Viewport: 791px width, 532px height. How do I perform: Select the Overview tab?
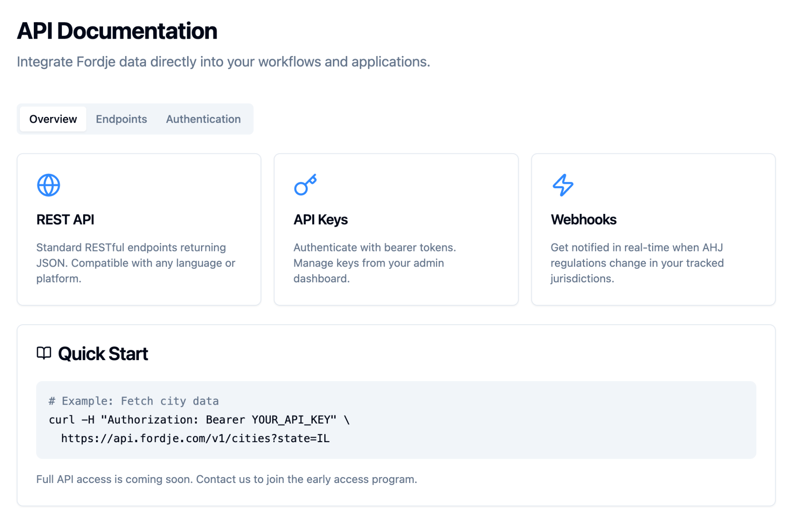coord(53,119)
